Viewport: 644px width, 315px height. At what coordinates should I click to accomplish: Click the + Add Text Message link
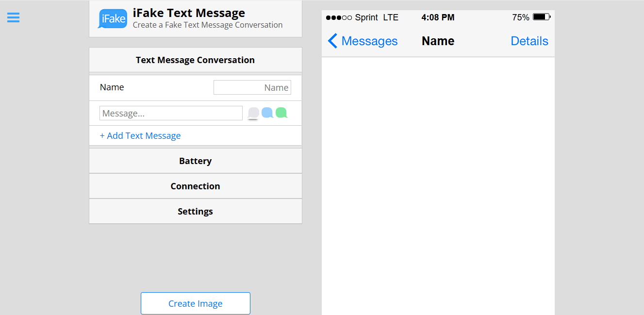pyautogui.click(x=140, y=136)
